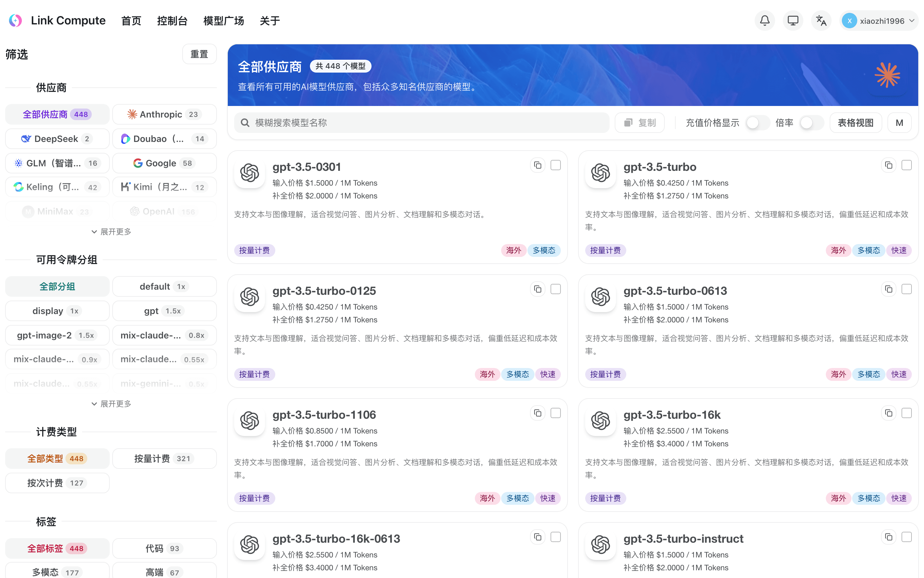Copy model name gpt-3.5-turbo-16k-0613
This screenshot has width=924, height=578.
pyautogui.click(x=538, y=537)
